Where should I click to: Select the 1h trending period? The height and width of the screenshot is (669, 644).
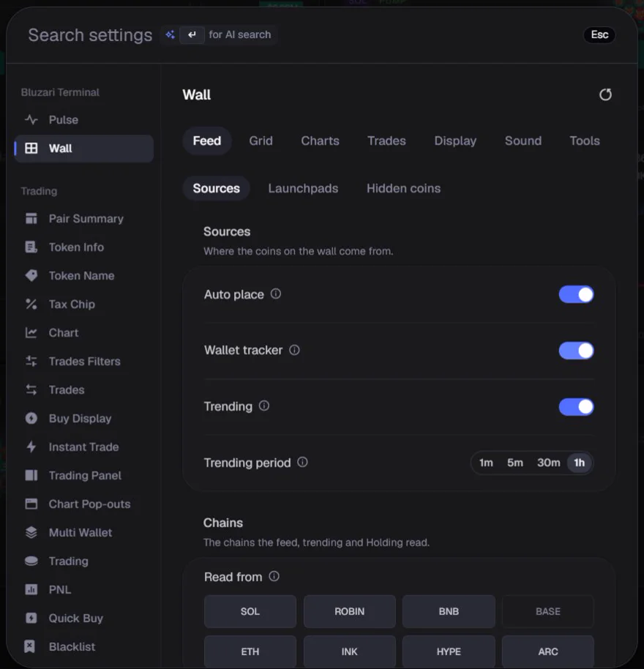[579, 463]
